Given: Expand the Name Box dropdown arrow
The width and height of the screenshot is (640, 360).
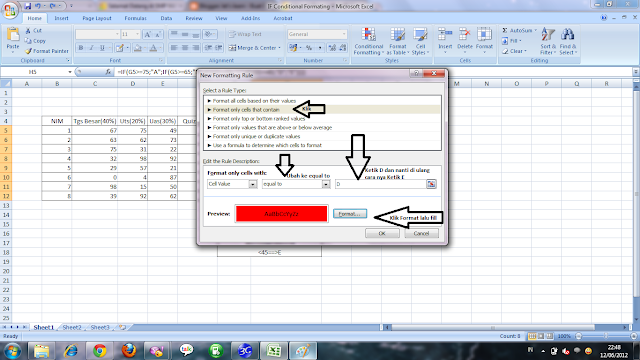Looking at the screenshot, I should (x=70, y=72).
